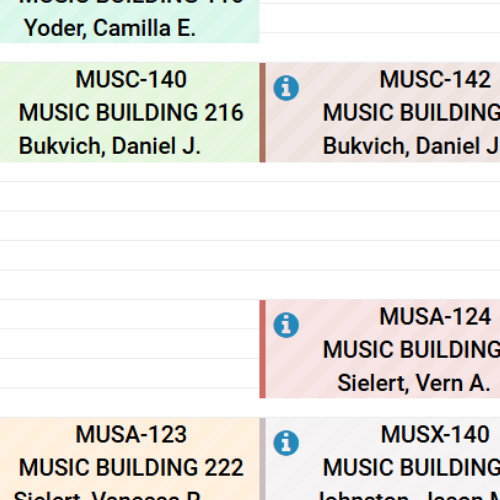This screenshot has height=500, width=500.
Task: Open the info icon on MUSC-142 event
Action: [286, 88]
